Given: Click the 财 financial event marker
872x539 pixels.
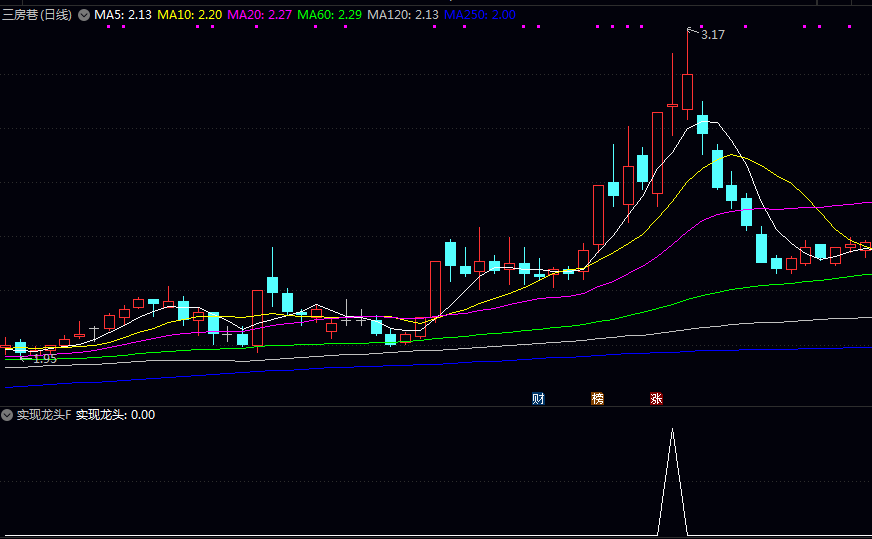Looking at the screenshot, I should [538, 398].
